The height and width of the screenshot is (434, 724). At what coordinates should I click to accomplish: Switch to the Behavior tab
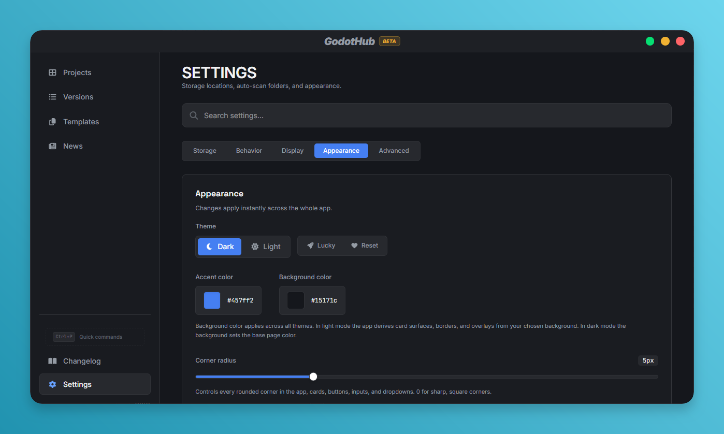point(249,151)
